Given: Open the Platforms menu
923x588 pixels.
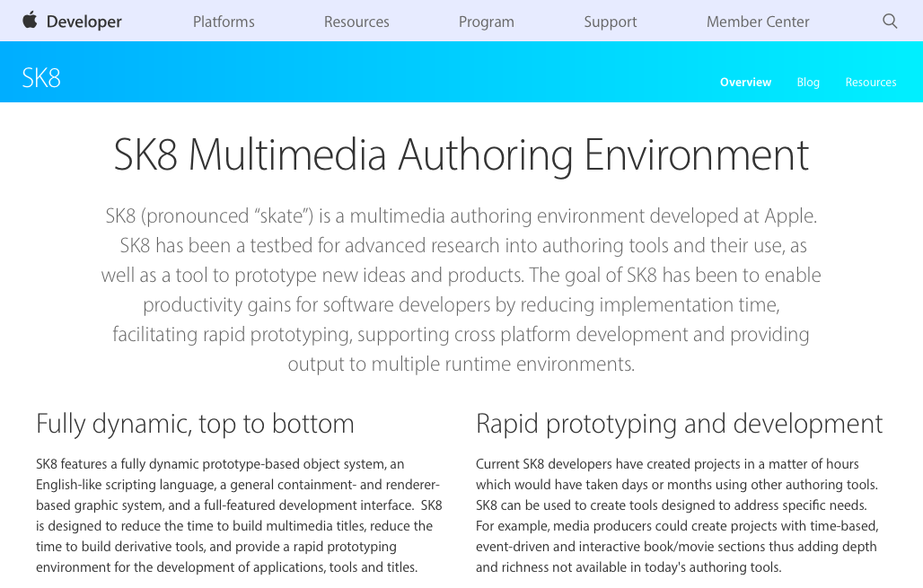Looking at the screenshot, I should pyautogui.click(x=224, y=22).
